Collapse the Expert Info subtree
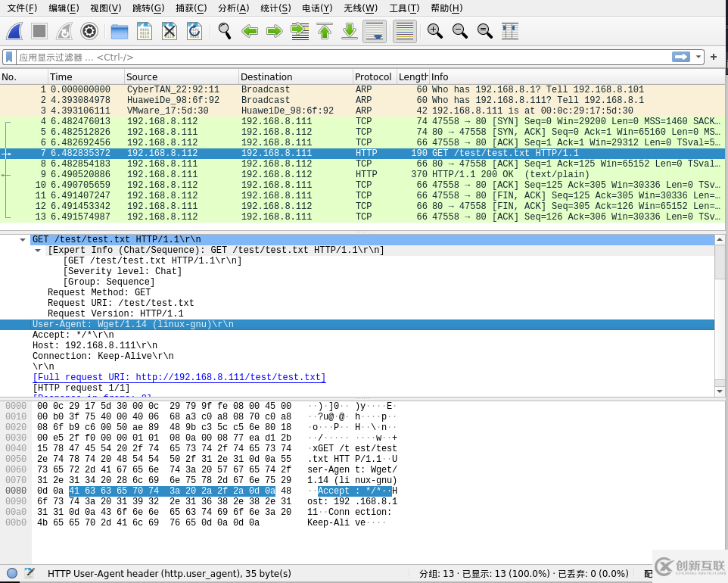728x583 pixels. point(38,251)
